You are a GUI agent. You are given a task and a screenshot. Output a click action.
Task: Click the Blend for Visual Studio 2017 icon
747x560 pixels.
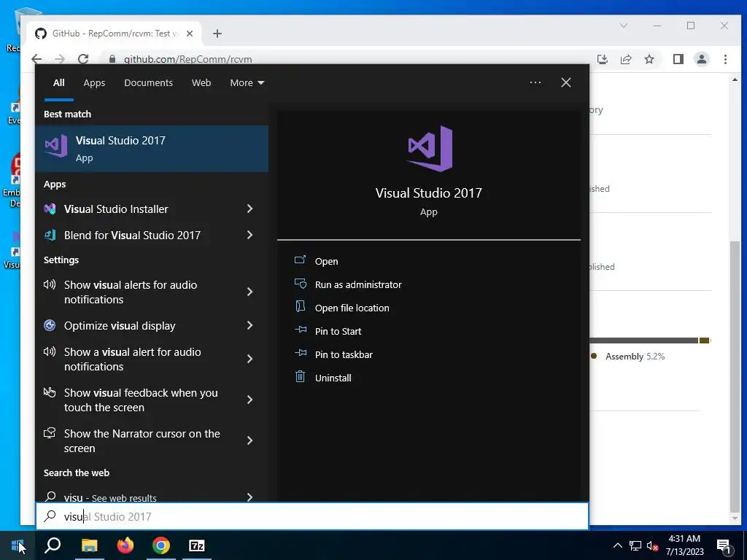tap(50, 235)
